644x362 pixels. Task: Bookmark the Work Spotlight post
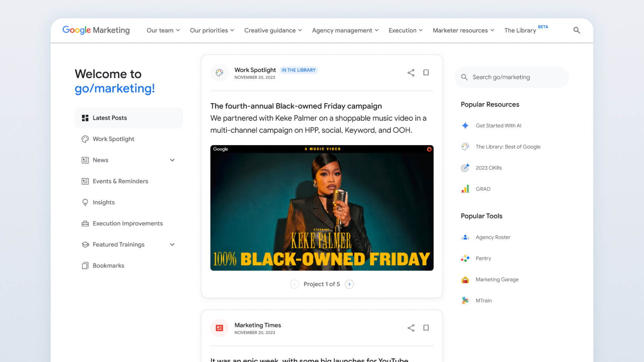(x=426, y=72)
